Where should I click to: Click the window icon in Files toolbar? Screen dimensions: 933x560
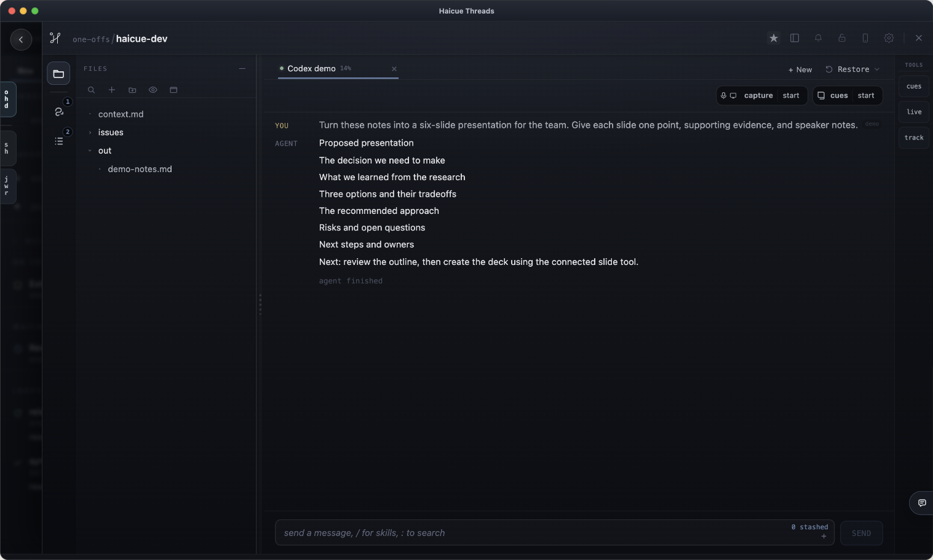coord(173,90)
